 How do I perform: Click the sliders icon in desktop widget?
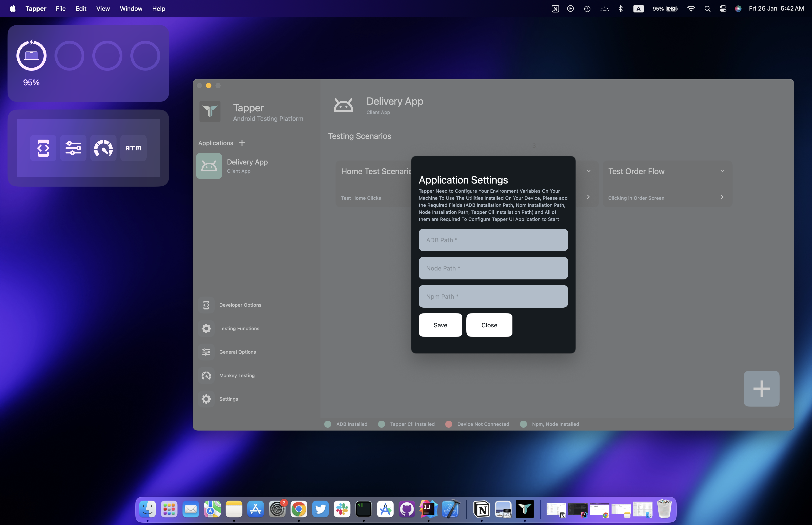[x=73, y=148]
